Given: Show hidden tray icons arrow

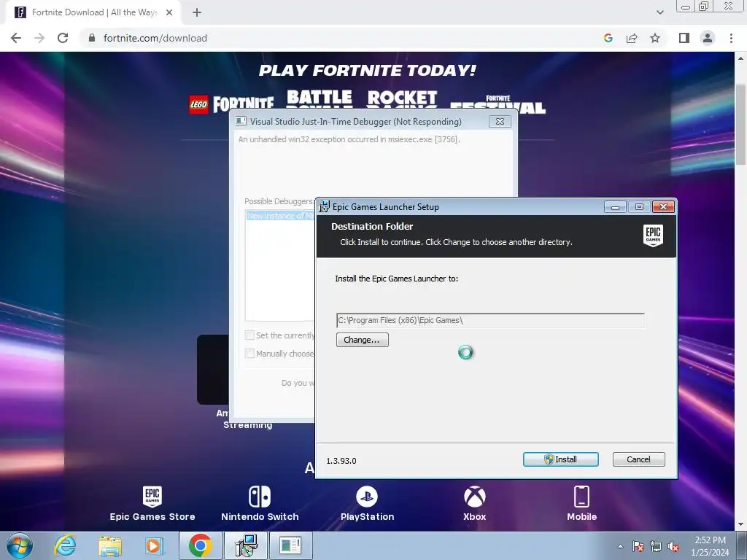Looking at the screenshot, I should coord(620,546).
